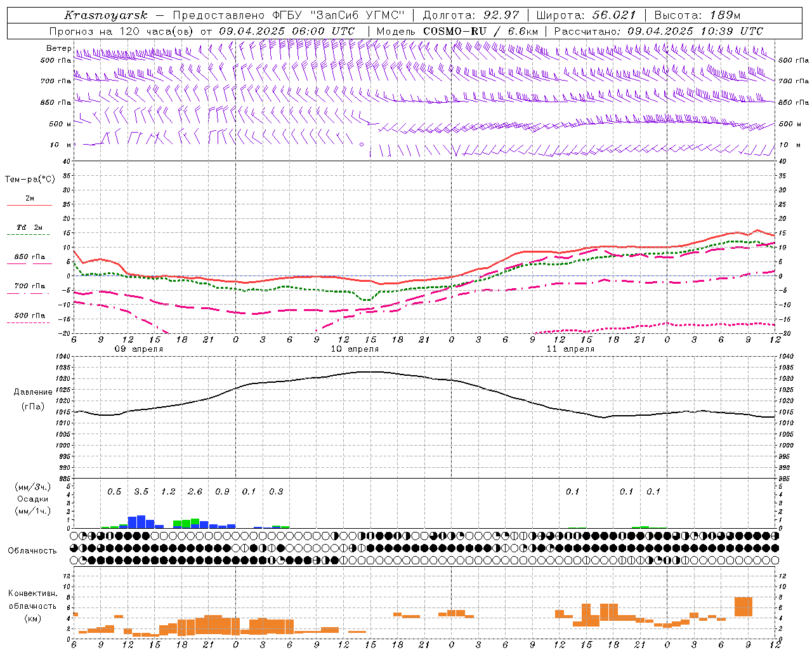Image resolution: width=812 pixels, height=650 pixels.
Task: Click the tallest orange convective cloud bar
Action: 743,607
